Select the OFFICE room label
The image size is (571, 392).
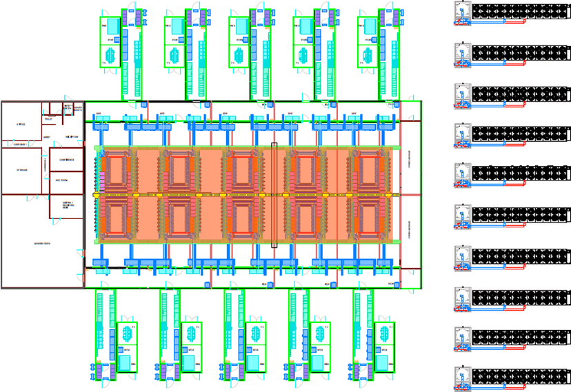(x=21, y=125)
